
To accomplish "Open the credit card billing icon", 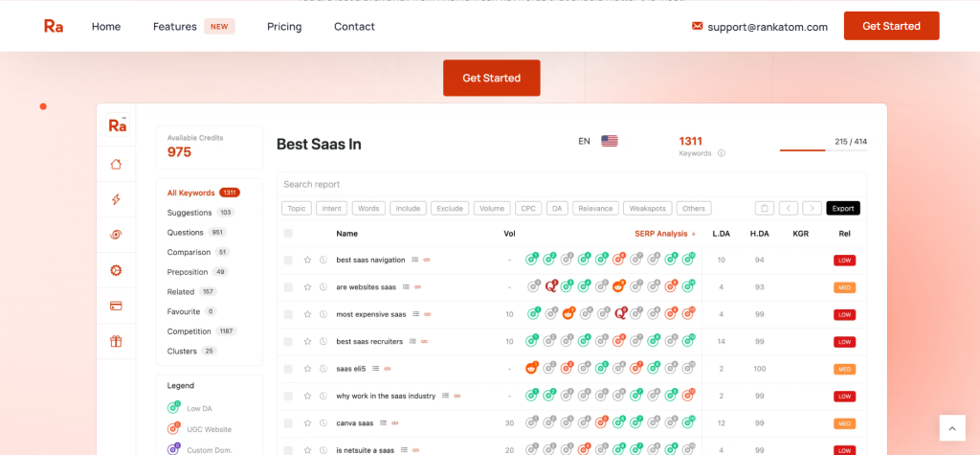I will [116, 306].
